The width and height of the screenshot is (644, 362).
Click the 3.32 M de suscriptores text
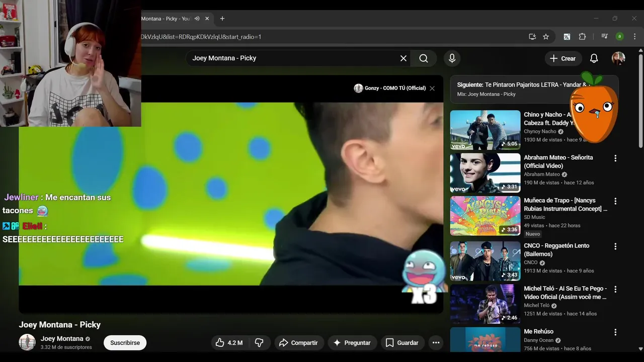pos(66,347)
